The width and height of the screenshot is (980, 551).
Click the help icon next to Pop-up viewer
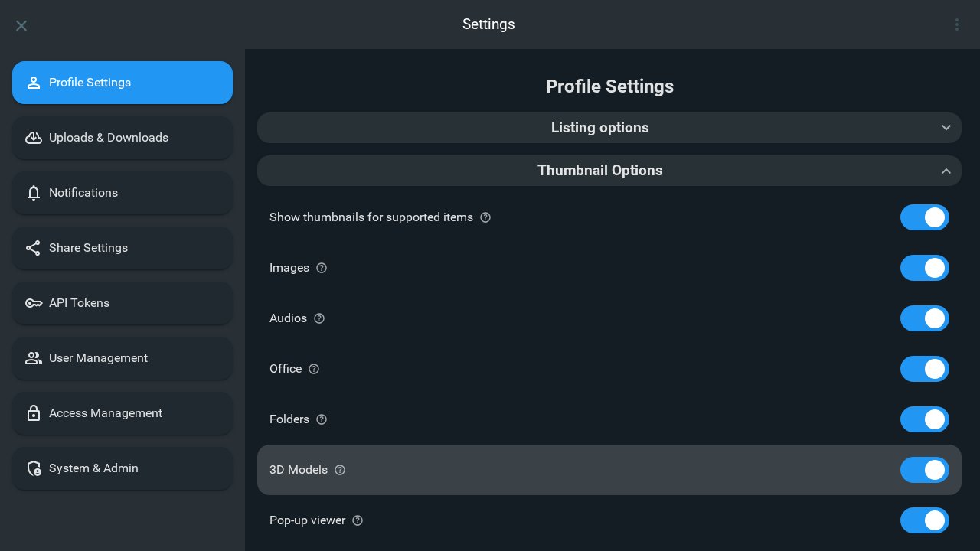tap(358, 520)
